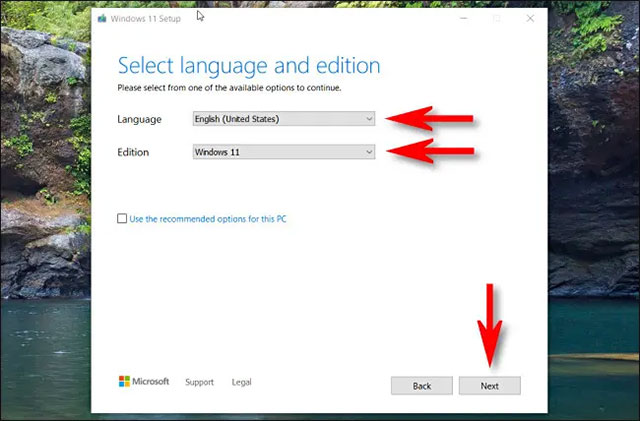Click the 'Select language and edition' heading
This screenshot has height=421, width=640.
(x=249, y=66)
